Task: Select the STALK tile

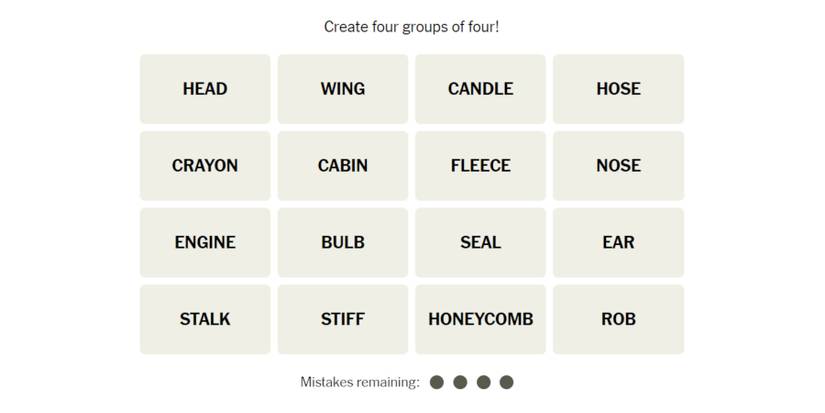Action: pos(205,319)
